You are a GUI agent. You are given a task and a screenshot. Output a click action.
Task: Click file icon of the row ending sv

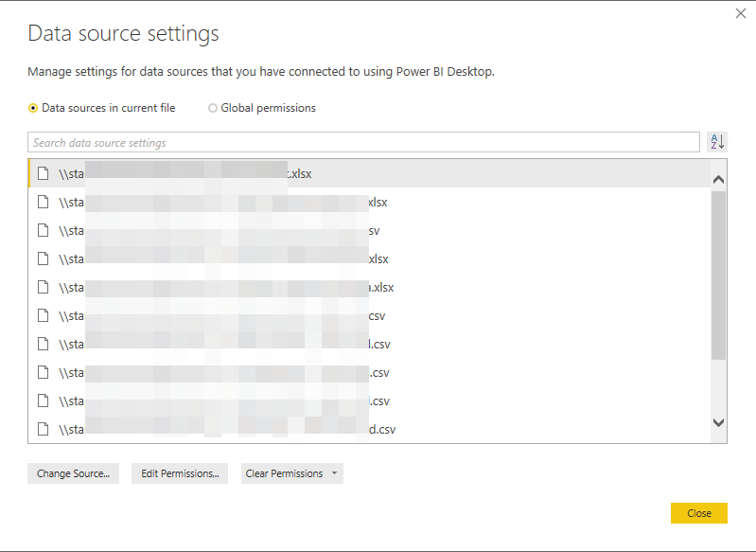pyautogui.click(x=44, y=231)
